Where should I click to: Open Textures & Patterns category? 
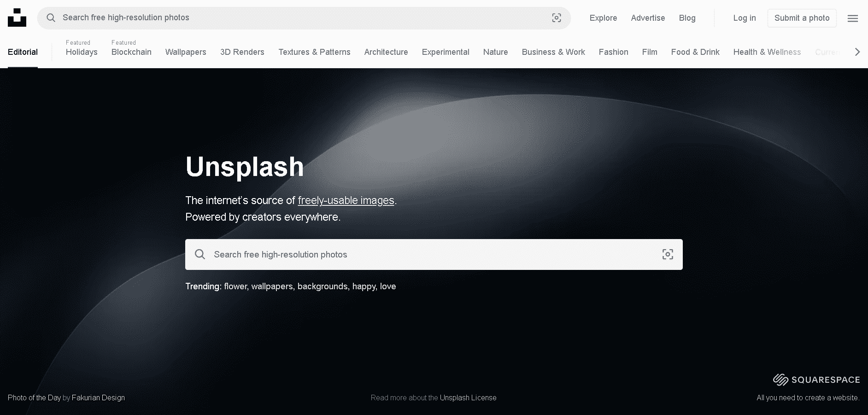[314, 52]
